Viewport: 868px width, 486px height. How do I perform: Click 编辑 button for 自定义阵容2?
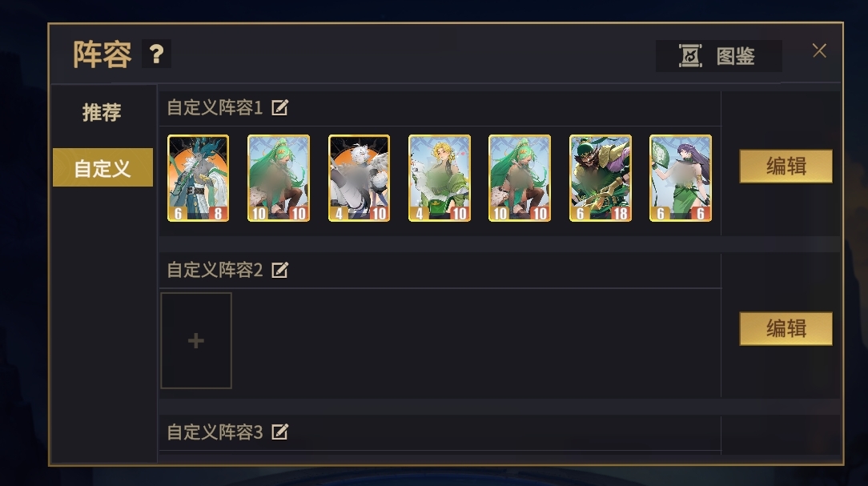pos(786,329)
